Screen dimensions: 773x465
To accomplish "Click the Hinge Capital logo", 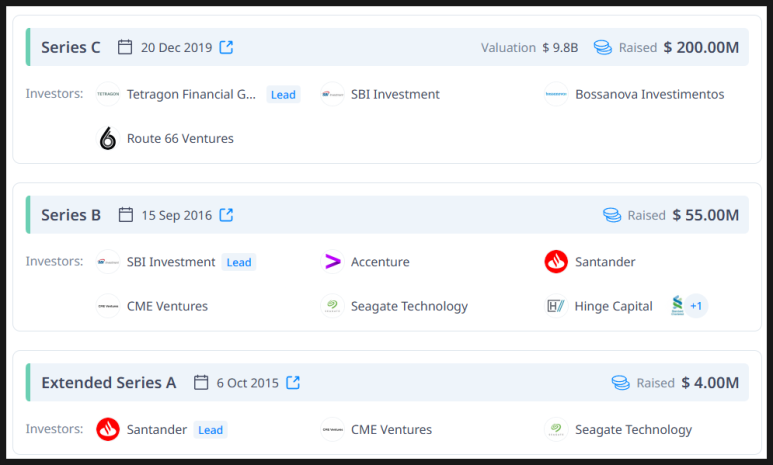I will pyautogui.click(x=556, y=306).
